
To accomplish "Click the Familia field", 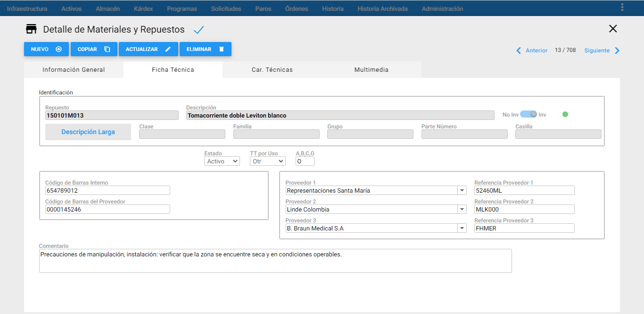I will [x=276, y=134].
